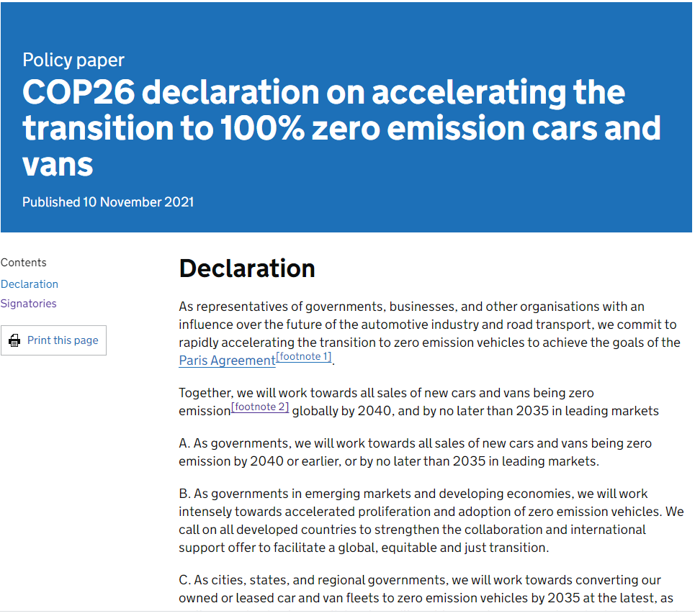Click the Policy paper label

[x=73, y=60]
